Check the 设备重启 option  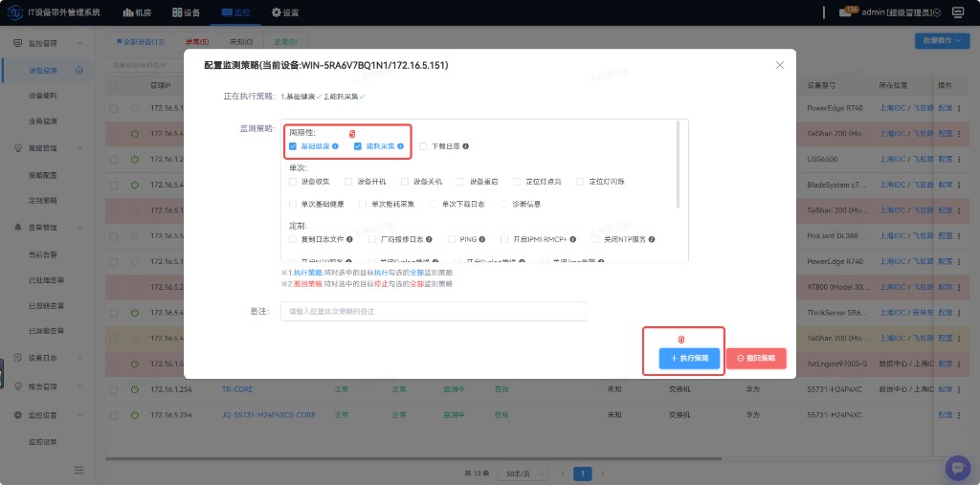pos(461,182)
